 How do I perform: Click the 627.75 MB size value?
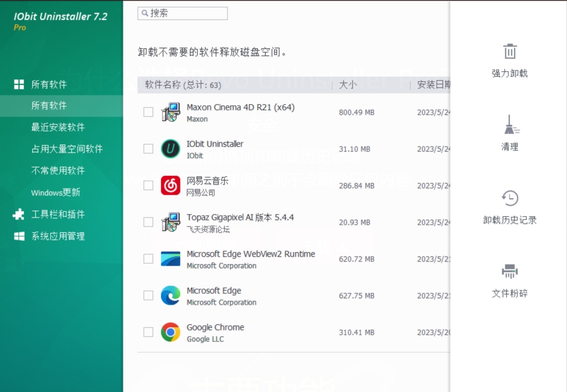tap(356, 296)
